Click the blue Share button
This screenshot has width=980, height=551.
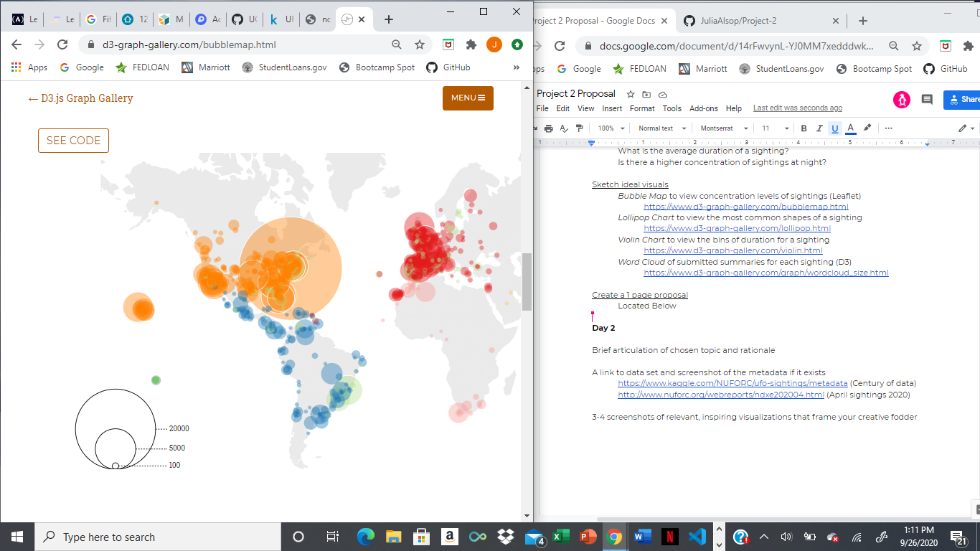[x=962, y=100]
